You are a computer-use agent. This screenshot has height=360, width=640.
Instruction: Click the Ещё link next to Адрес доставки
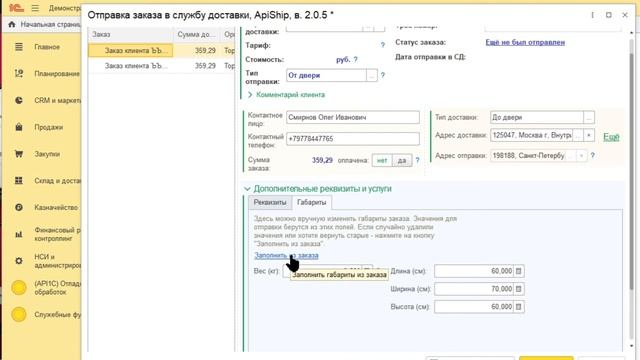tap(611, 137)
